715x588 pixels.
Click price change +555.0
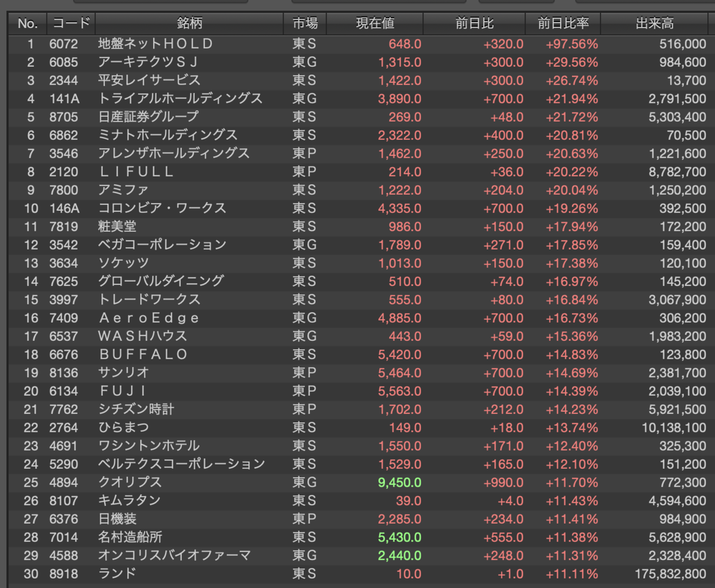503,537
